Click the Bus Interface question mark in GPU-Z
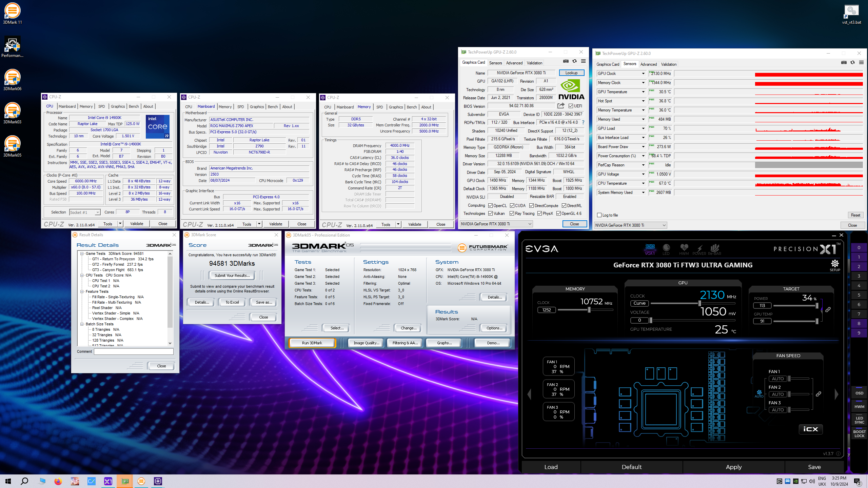 583,122
